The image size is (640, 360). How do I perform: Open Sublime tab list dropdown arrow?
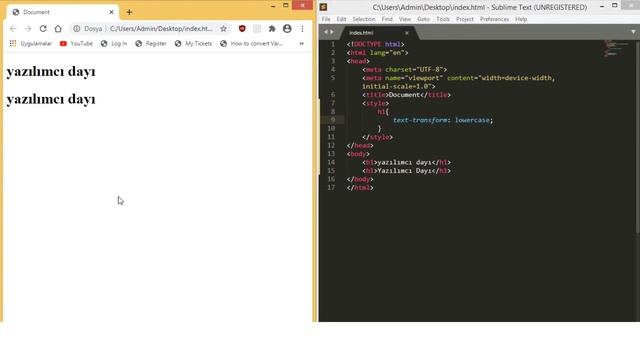(633, 32)
